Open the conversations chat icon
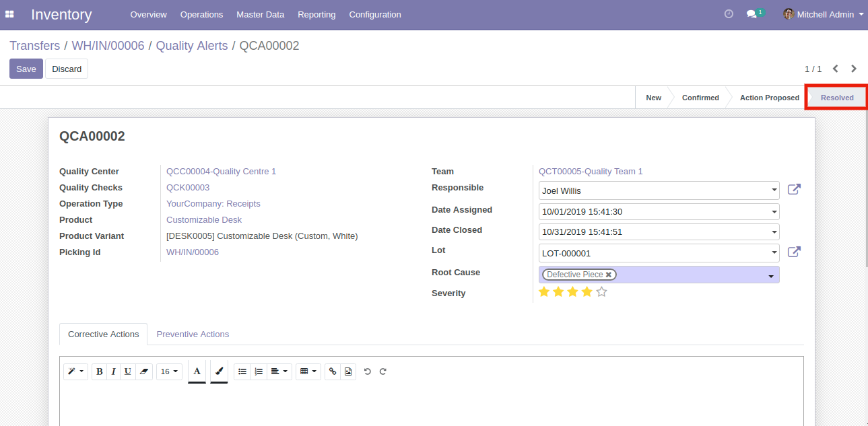Image resolution: width=868 pixels, height=426 pixels. pos(752,14)
